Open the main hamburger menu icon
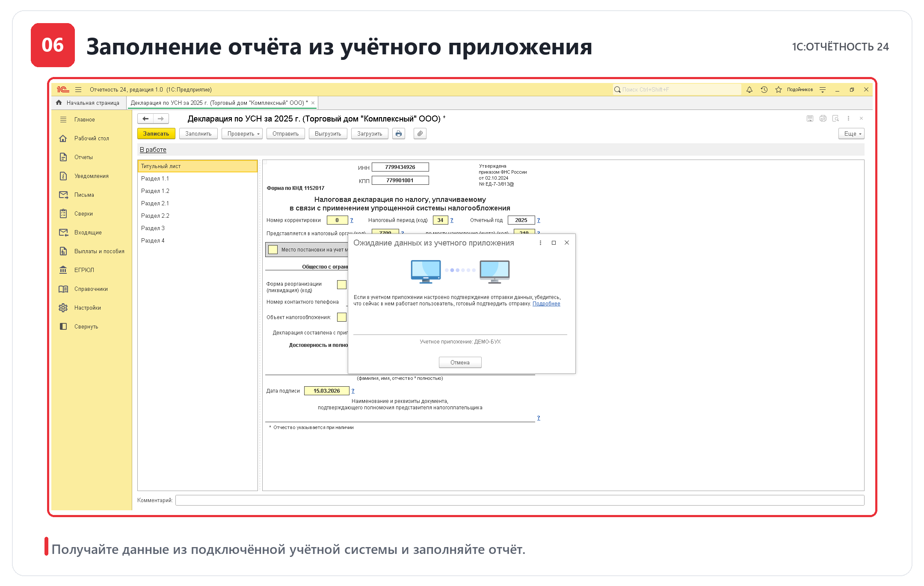This screenshot has width=924, height=586. click(x=78, y=89)
